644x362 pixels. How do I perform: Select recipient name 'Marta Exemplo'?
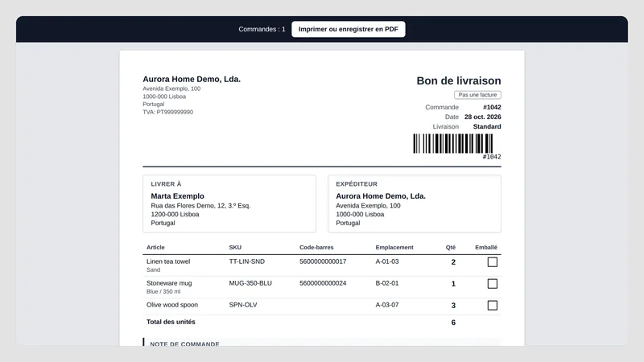click(x=177, y=196)
